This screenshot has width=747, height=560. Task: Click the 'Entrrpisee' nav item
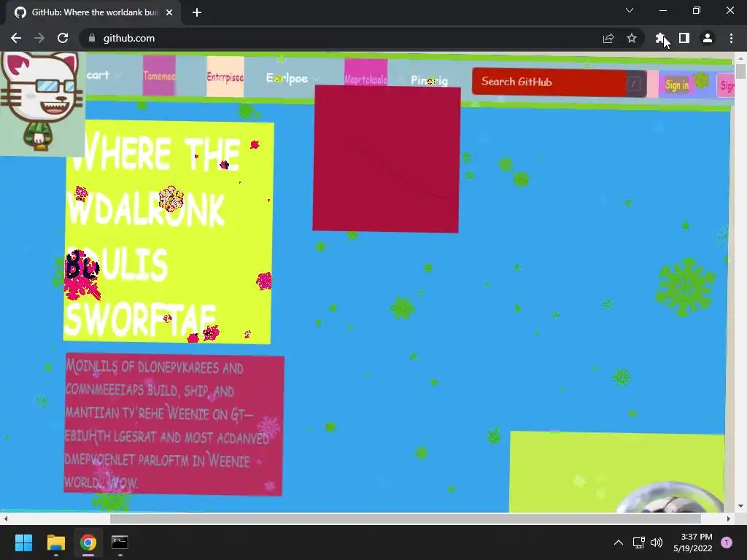click(x=225, y=77)
